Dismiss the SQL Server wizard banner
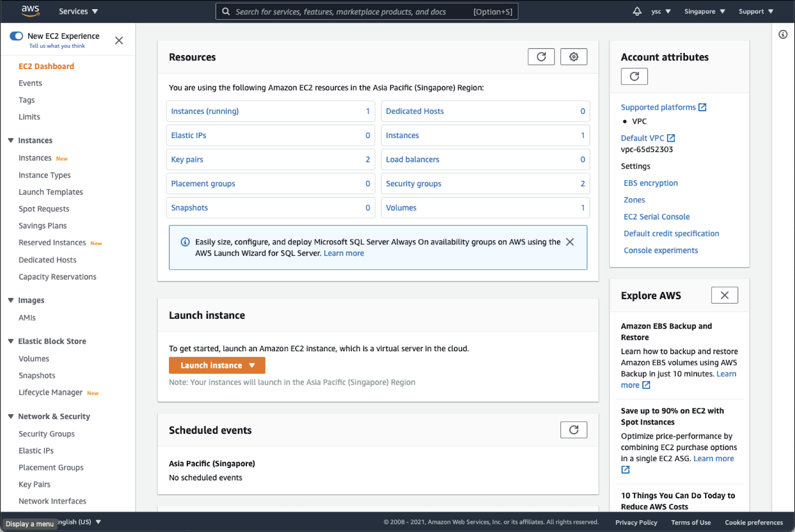The width and height of the screenshot is (795, 532). (570, 242)
